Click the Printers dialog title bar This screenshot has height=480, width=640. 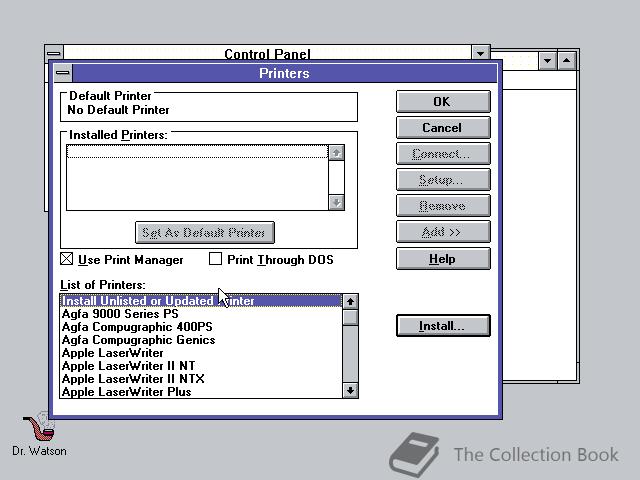pyautogui.click(x=284, y=73)
